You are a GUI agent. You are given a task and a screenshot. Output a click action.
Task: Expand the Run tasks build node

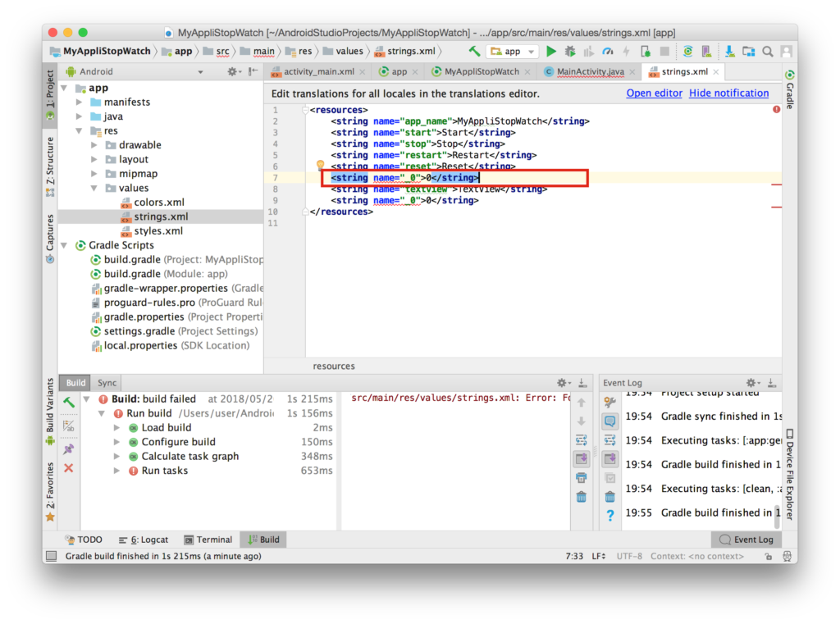click(116, 471)
